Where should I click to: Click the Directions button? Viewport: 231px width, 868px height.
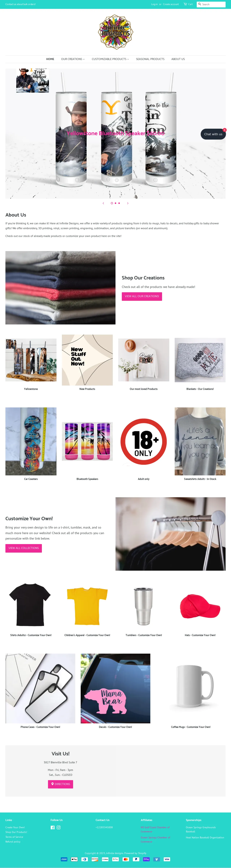(60, 784)
